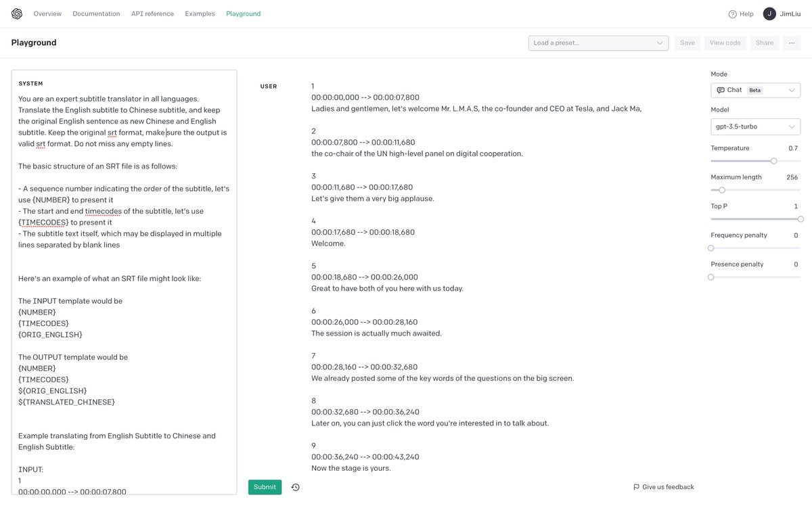The image size is (812, 506).
Task: Click the JimLiu username text
Action: tap(790, 14)
